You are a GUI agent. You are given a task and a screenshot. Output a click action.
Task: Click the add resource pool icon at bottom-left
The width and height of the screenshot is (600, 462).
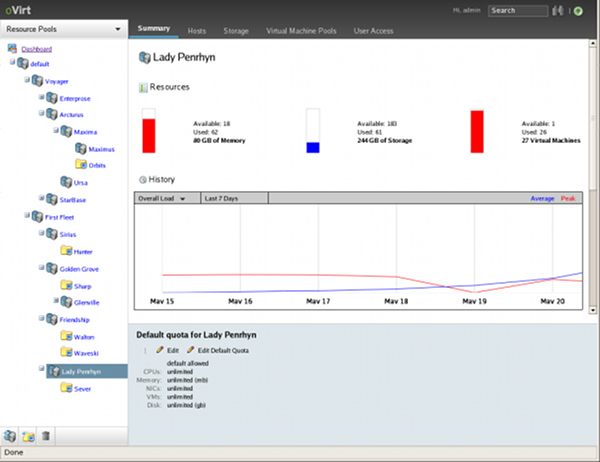pyautogui.click(x=10, y=436)
